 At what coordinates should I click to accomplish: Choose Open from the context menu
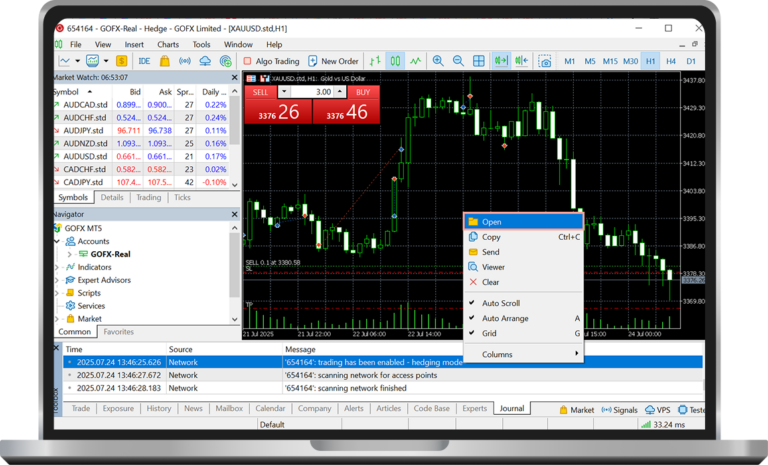(523, 222)
